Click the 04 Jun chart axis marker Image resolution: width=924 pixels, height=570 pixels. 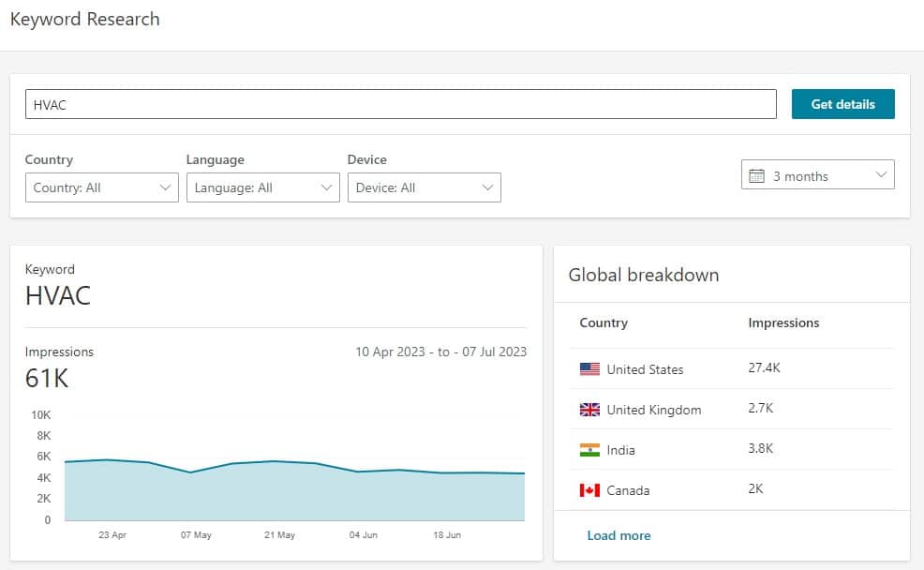click(x=363, y=534)
